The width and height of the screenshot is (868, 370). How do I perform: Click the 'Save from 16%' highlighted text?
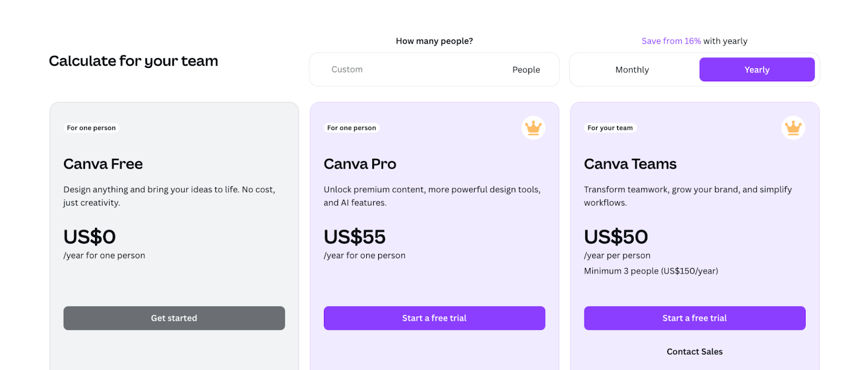[671, 41]
